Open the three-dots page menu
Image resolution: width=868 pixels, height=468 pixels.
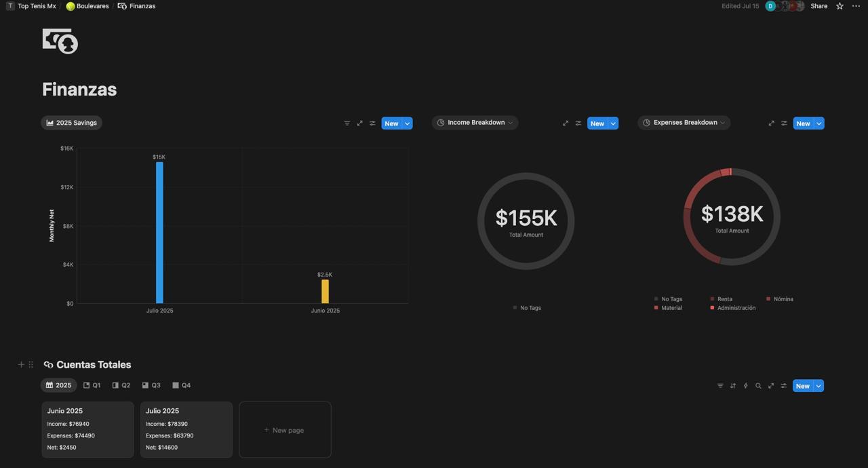(x=856, y=6)
